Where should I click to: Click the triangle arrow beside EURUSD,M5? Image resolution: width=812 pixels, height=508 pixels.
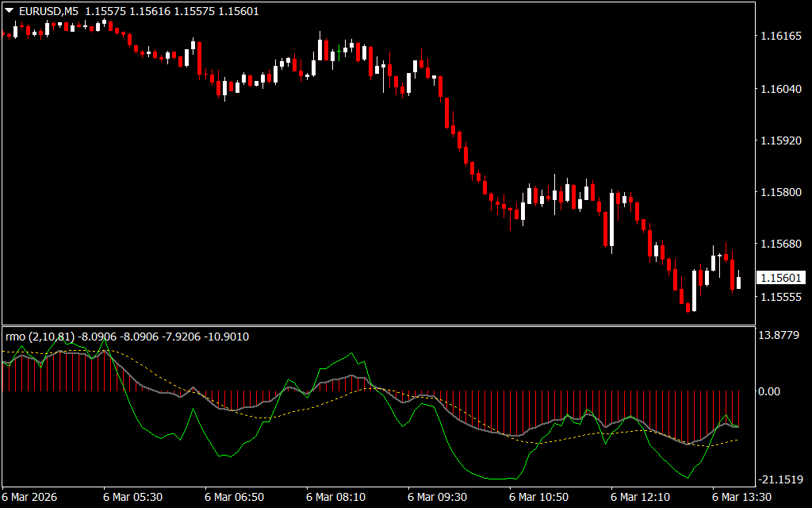point(9,11)
